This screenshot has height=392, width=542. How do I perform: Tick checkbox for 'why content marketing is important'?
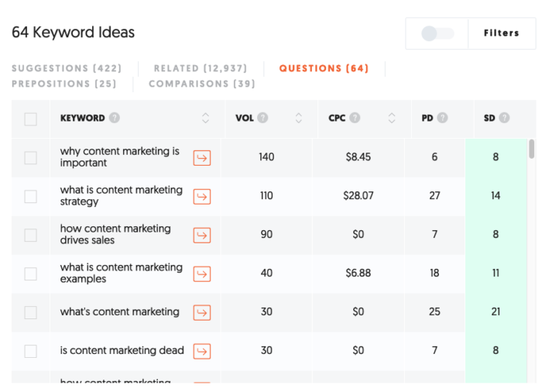(x=31, y=158)
